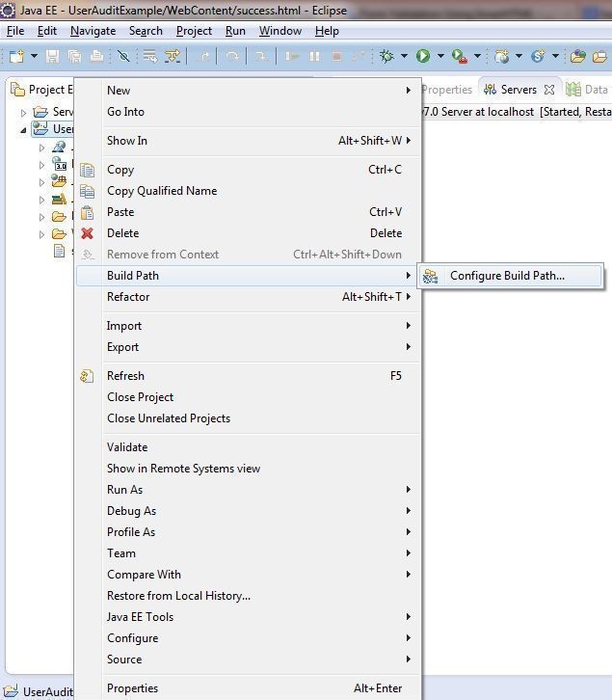Expand the Servers folder tree node
612x700 pixels.
pos(24,113)
